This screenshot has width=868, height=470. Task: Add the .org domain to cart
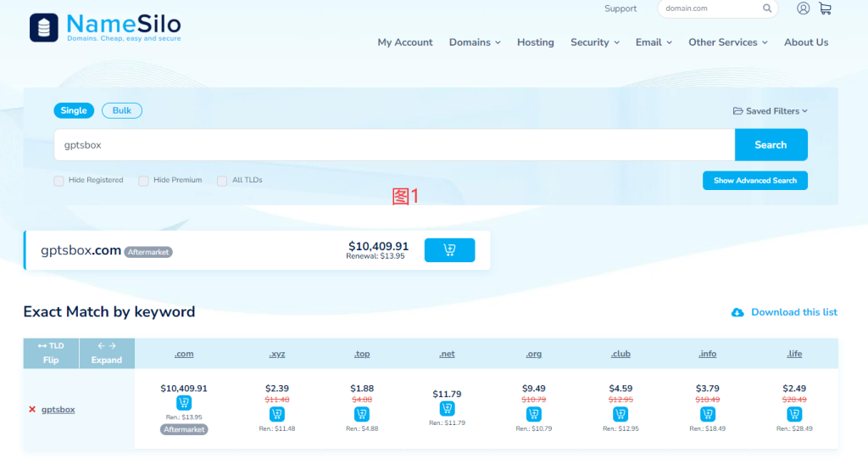[x=534, y=413]
